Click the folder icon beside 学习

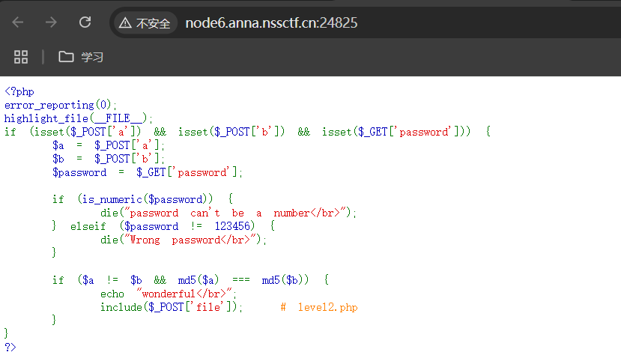tap(66, 57)
